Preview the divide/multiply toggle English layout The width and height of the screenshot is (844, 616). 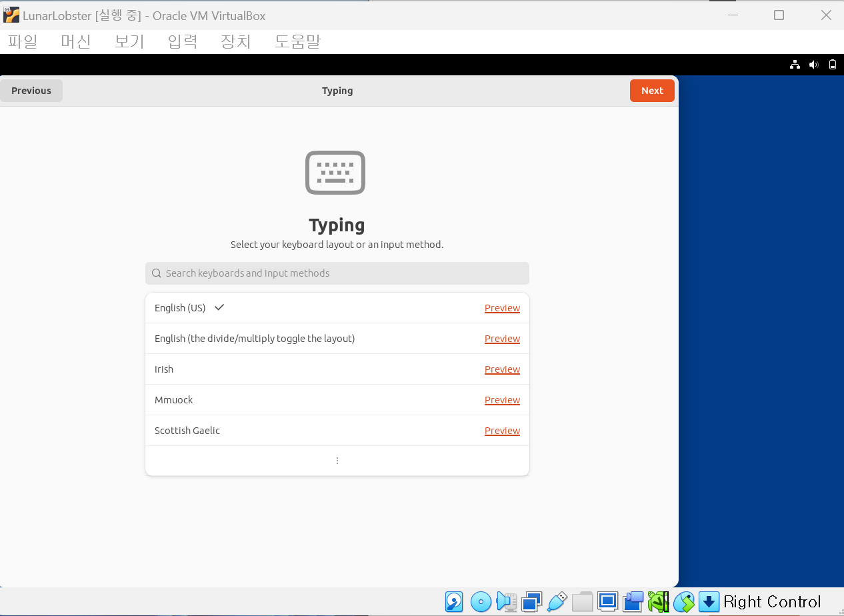coord(502,339)
